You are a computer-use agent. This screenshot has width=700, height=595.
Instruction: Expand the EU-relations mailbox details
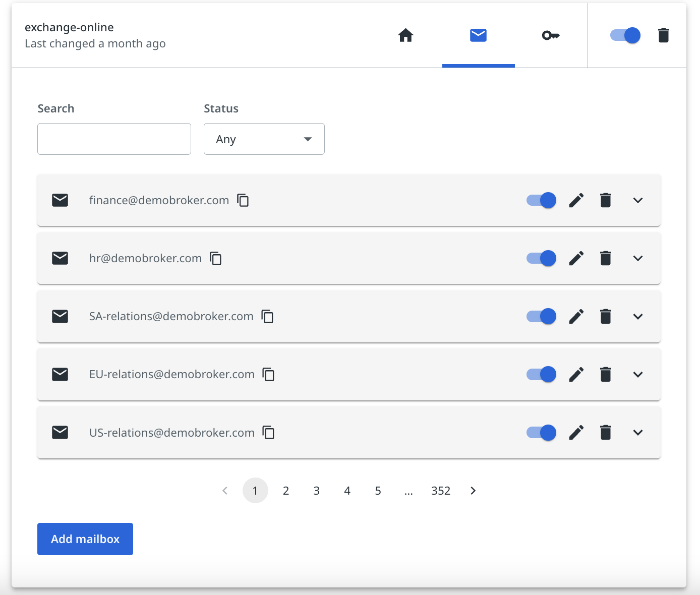(637, 375)
